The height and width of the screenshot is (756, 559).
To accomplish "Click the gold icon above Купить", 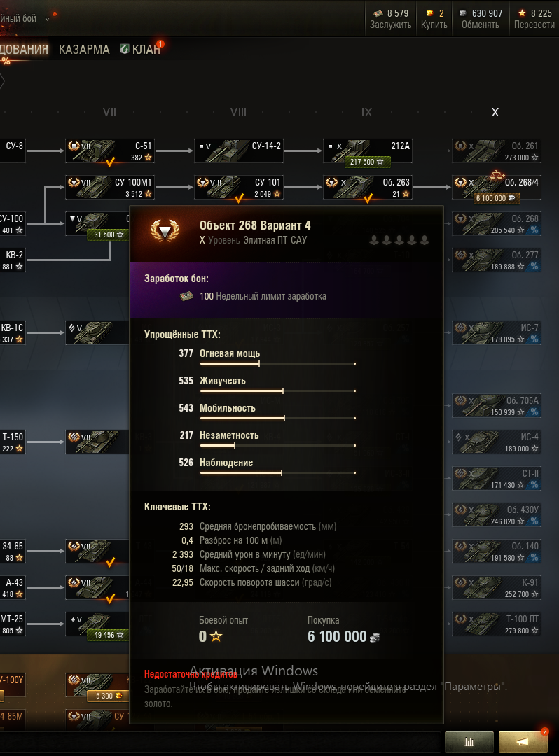I will tap(429, 13).
